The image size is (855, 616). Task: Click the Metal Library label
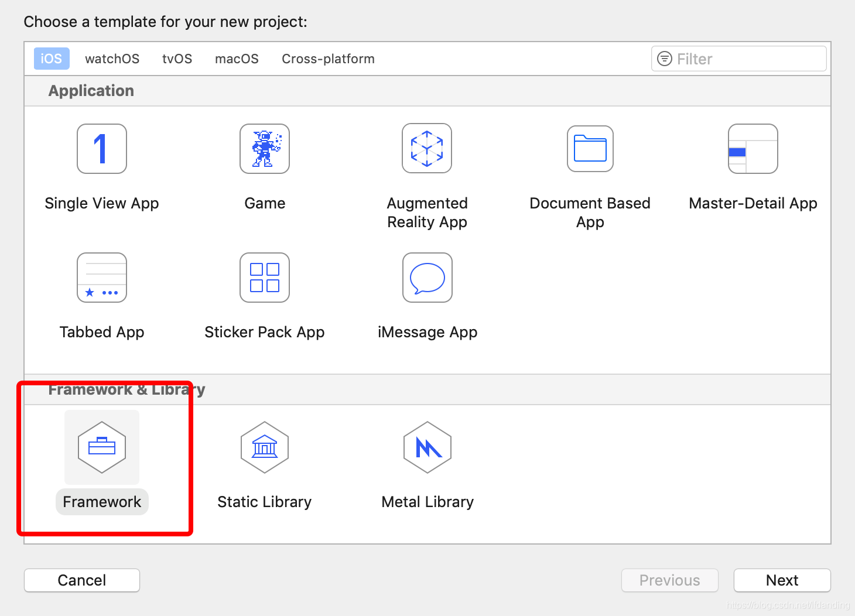click(x=427, y=502)
